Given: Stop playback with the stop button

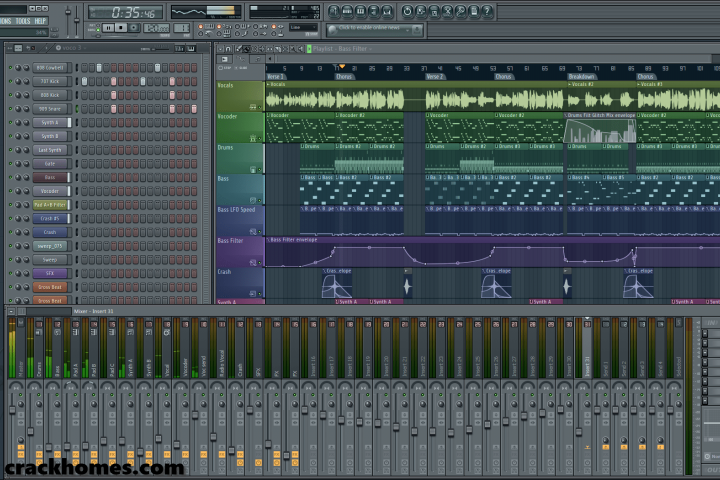Looking at the screenshot, I should 121,28.
